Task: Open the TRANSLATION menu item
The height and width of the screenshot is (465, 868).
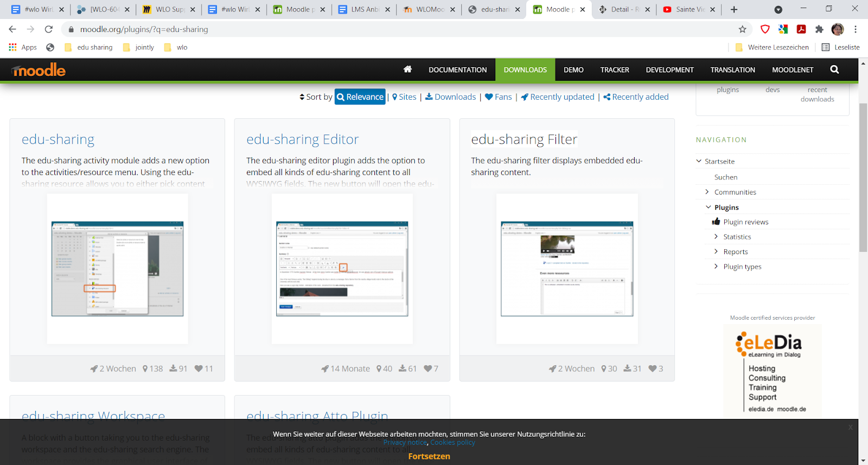Action: click(732, 70)
